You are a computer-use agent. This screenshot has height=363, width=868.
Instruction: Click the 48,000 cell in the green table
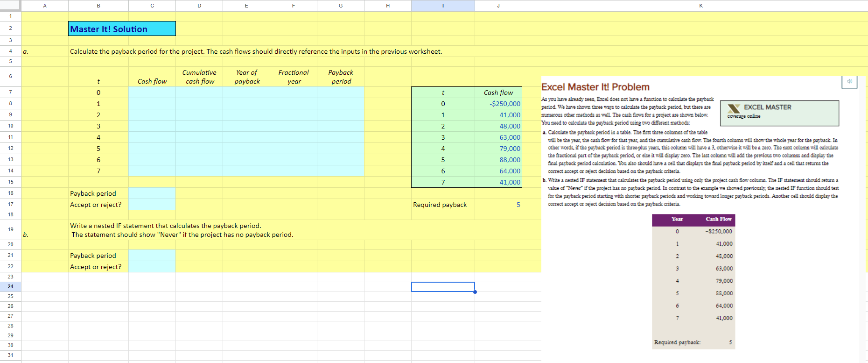click(x=498, y=126)
